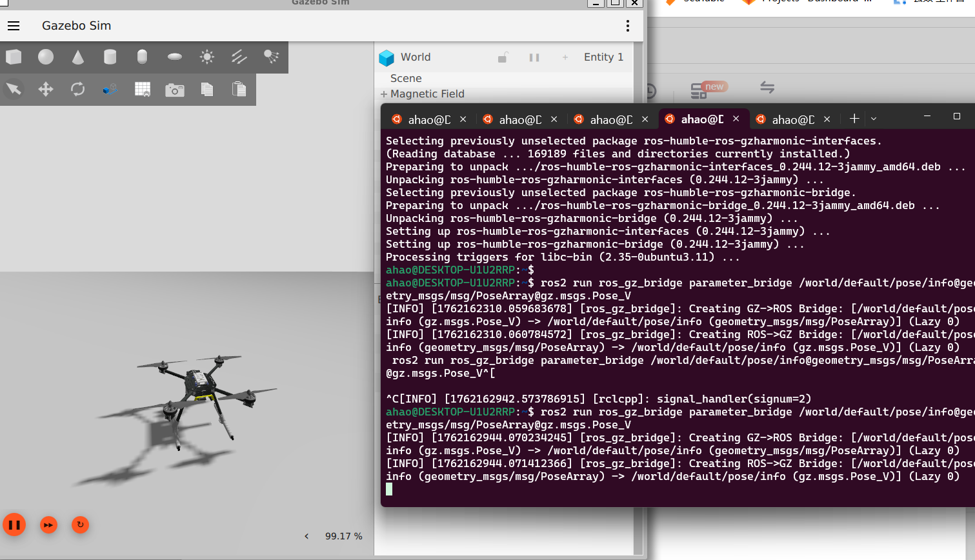Add a sphere shape to the world

pos(46,57)
